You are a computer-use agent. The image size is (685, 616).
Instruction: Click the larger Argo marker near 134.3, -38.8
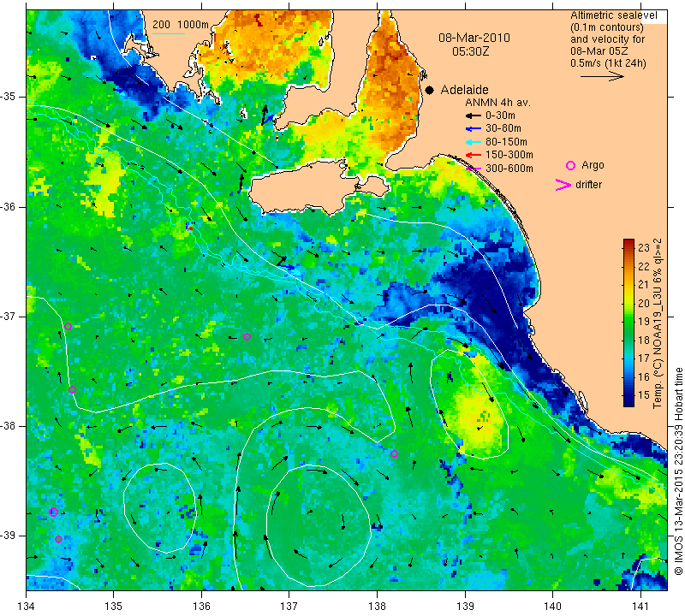53,512
